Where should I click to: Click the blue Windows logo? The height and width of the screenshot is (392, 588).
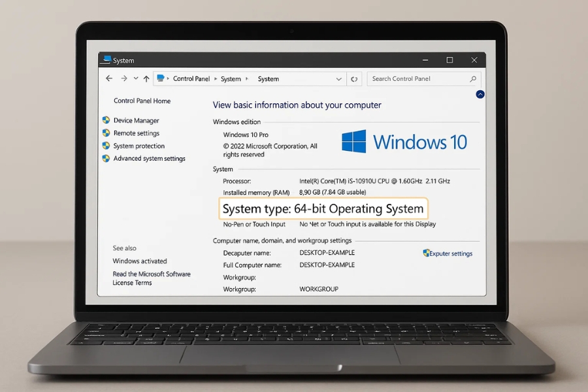click(353, 141)
